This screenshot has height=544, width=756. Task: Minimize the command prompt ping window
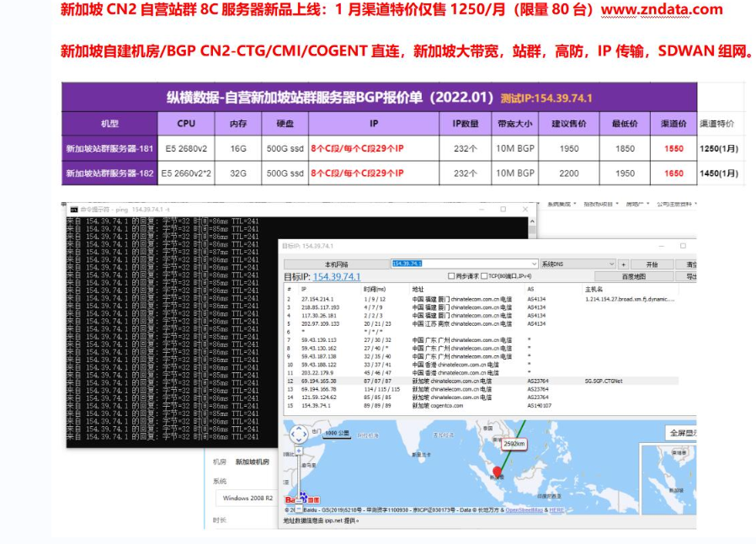pyautogui.click(x=482, y=210)
